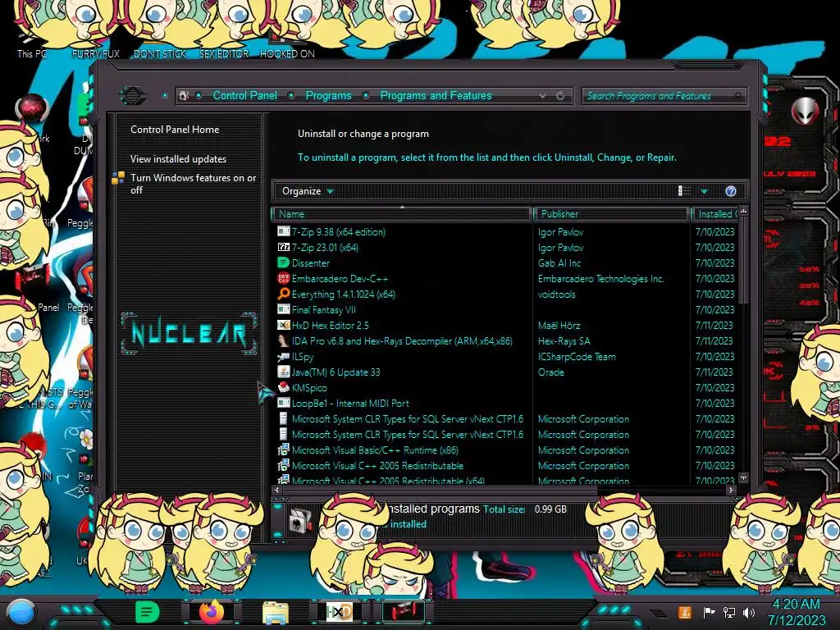840x630 pixels.
Task: Click the refresh icon in address bar
Action: [x=560, y=96]
